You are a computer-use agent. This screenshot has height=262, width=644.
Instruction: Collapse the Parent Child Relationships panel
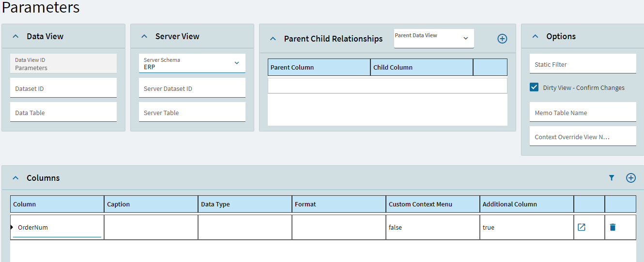[273, 39]
